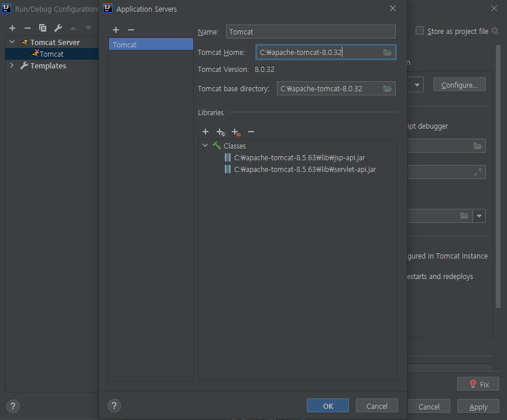The height and width of the screenshot is (420, 507).
Task: Add library excluded root icon
Action: 236,132
